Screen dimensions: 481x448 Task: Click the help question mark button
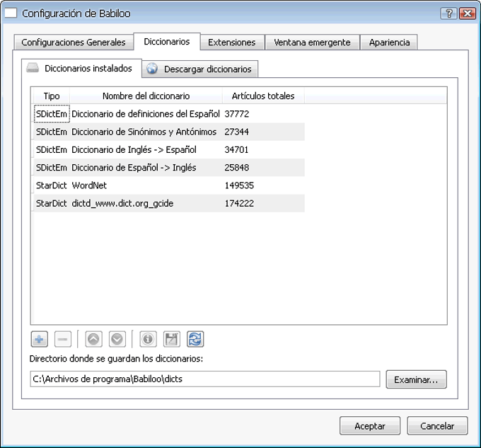coord(448,13)
